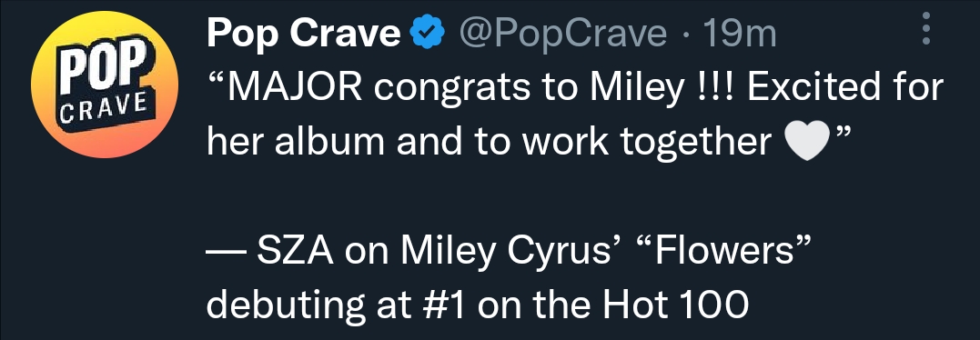
Task: Open the @PopCrave handle link
Action: (562, 34)
